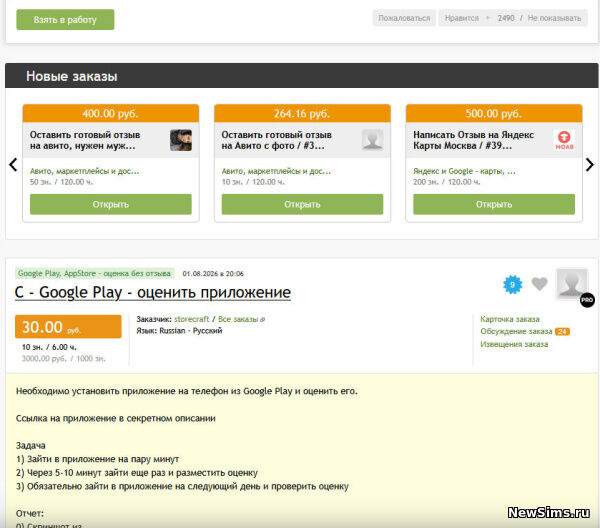
Task: Click the 'Новые заказы' section header
Action: point(302,76)
